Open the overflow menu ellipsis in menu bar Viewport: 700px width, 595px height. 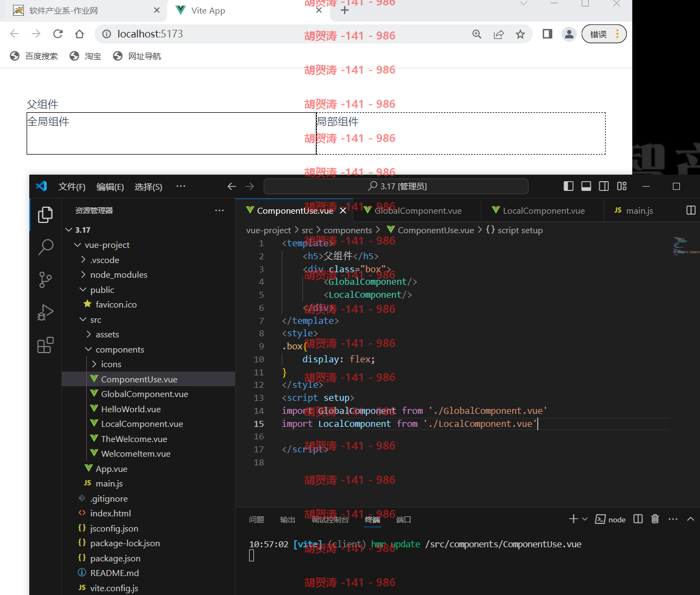point(181,186)
